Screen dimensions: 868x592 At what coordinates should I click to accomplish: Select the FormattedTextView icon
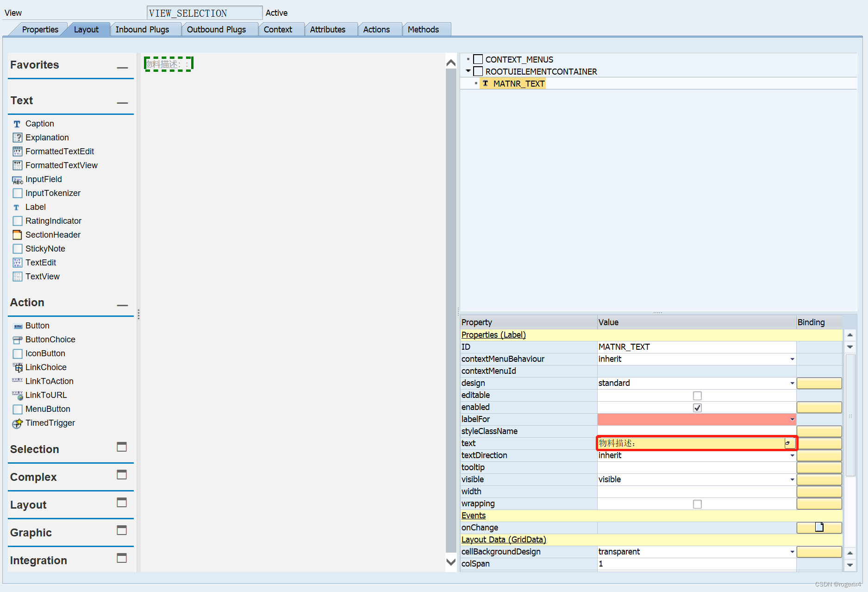tap(17, 166)
